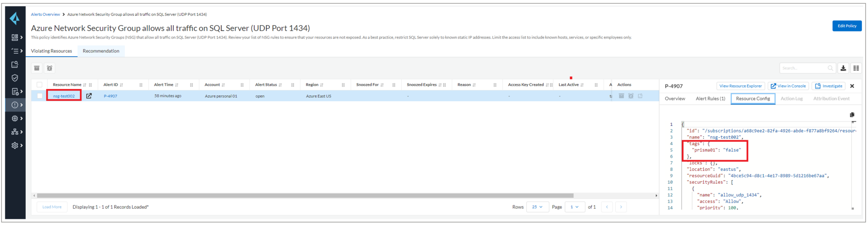The height and width of the screenshot is (225, 868).
Task: Click the Edit Policy button
Action: coord(847,26)
